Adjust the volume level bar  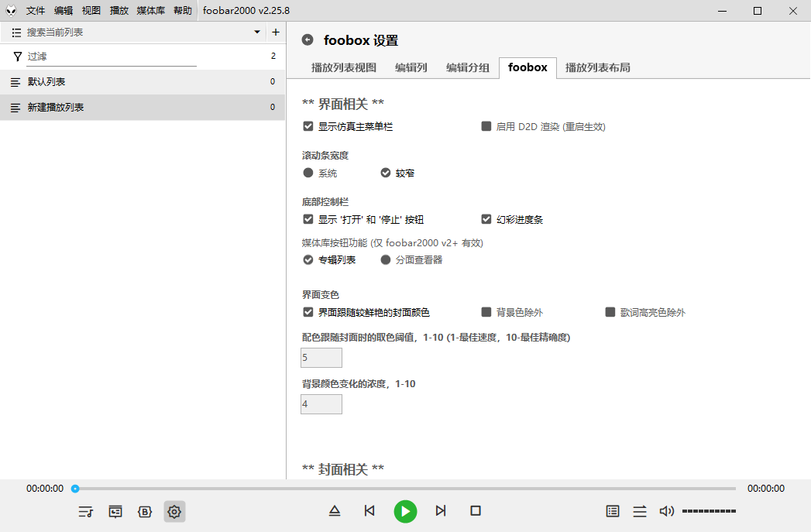click(x=709, y=511)
